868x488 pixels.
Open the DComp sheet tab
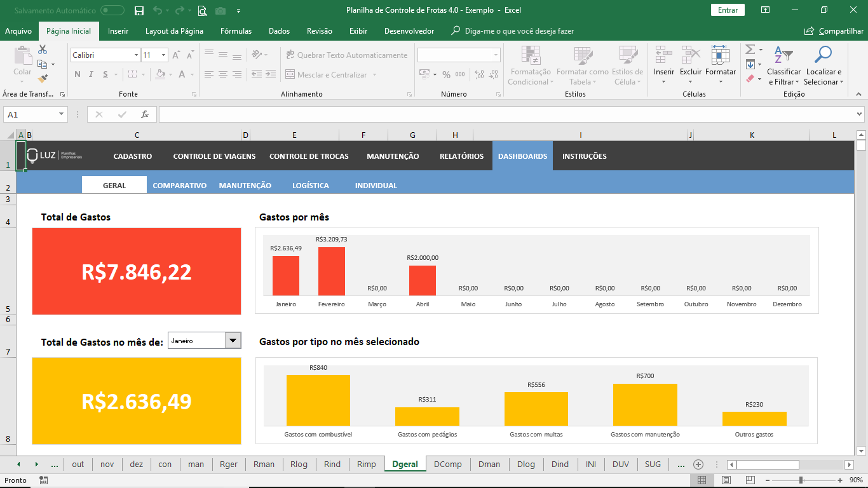(x=448, y=464)
